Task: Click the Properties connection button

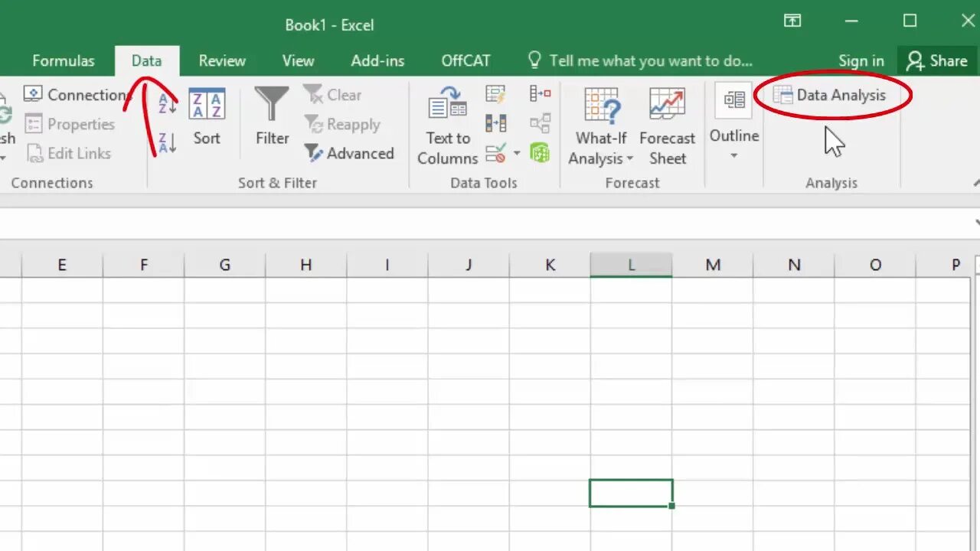Action: coord(70,124)
